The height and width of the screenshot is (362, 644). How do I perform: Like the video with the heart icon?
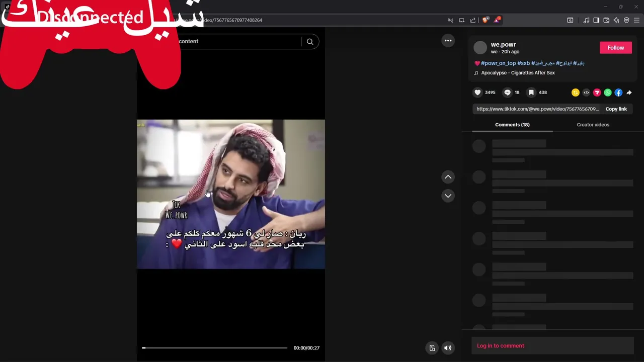pos(477,93)
